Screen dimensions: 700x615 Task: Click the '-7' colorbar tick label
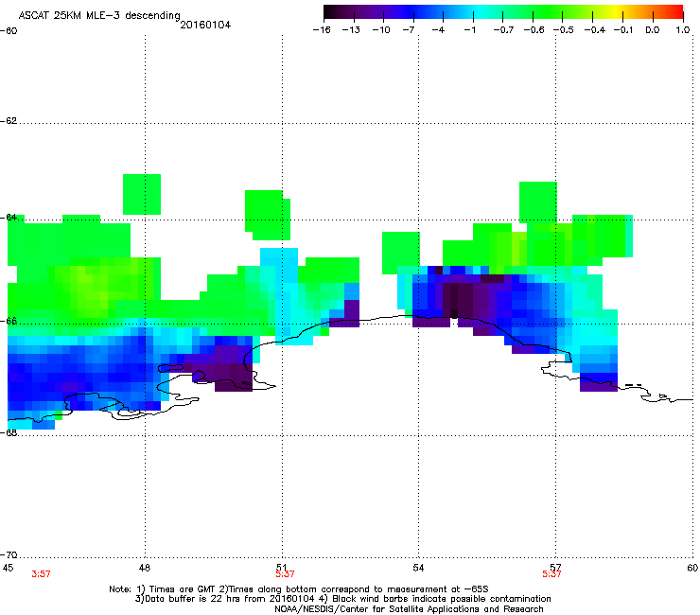[x=408, y=30]
